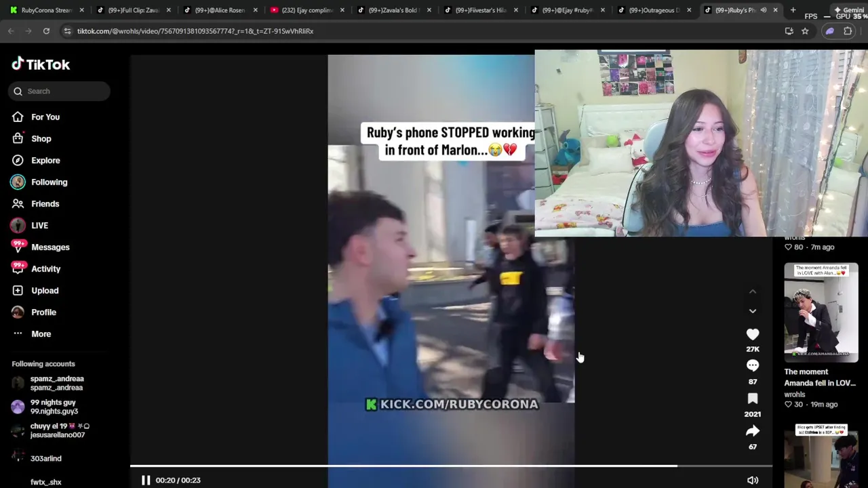
Task: View site information icon
Action: [66, 31]
